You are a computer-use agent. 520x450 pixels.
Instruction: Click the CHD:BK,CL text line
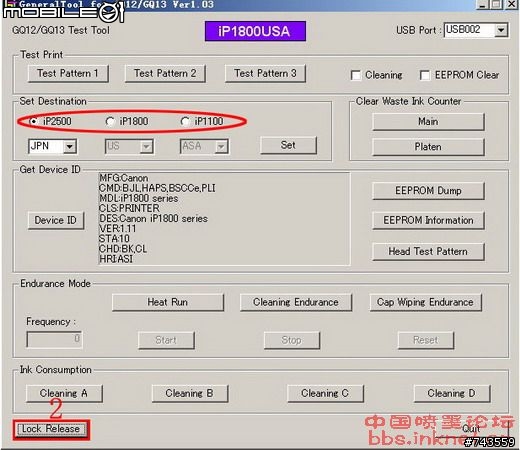coord(123,249)
